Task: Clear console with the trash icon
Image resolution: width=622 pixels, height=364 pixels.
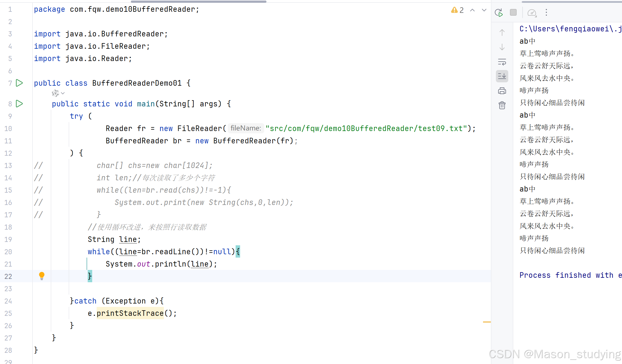Action: 502,105
